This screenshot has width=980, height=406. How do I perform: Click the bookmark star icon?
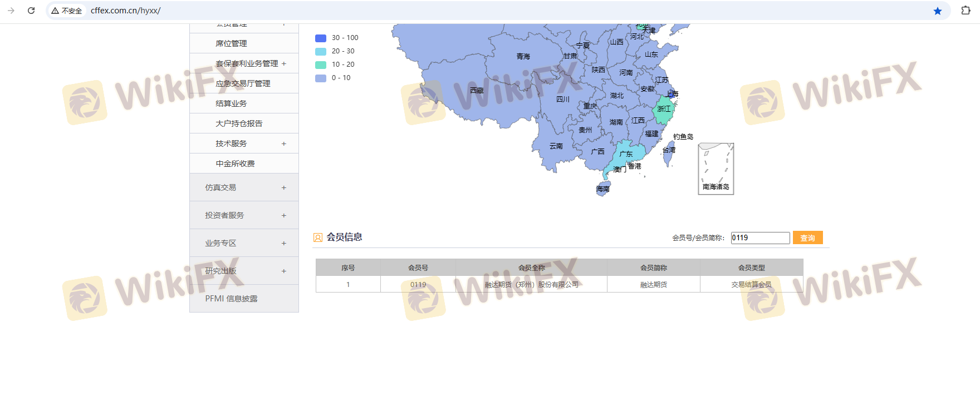pyautogui.click(x=938, y=11)
